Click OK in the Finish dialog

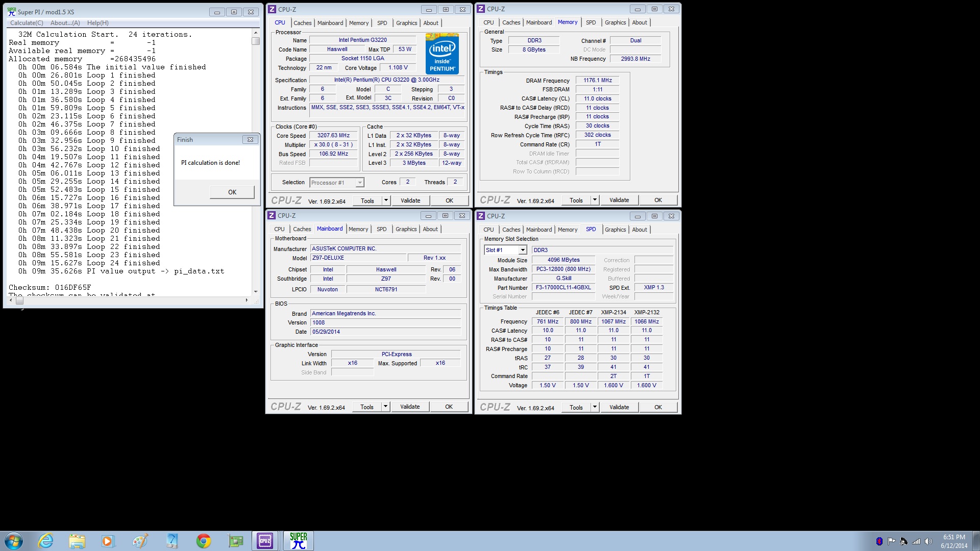pyautogui.click(x=232, y=192)
